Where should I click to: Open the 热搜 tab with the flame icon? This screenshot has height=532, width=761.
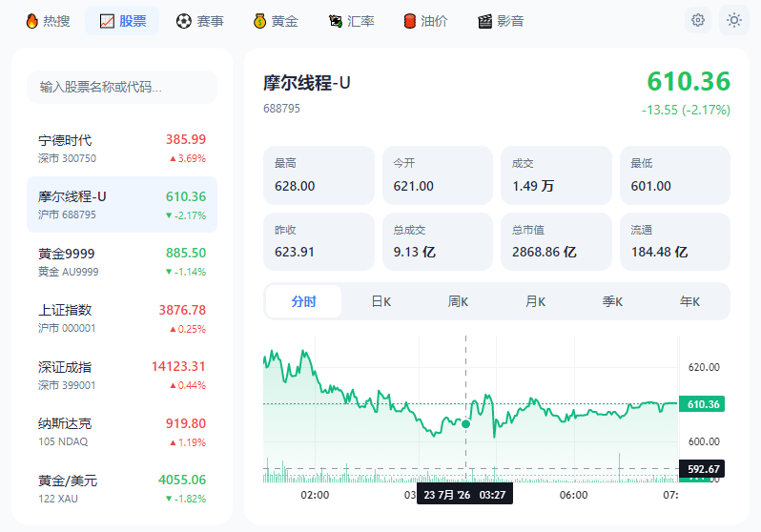pyautogui.click(x=48, y=21)
